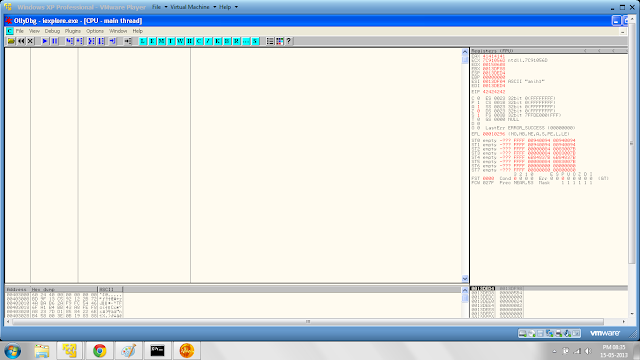640x360 pixels.
Task: Click the orange round taskbar app icon
Action: click(187, 351)
